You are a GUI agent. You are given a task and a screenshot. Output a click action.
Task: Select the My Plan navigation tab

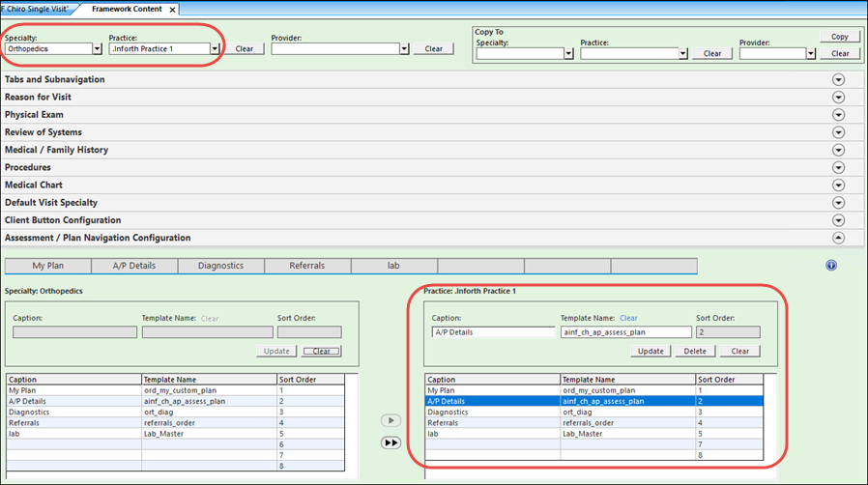48,266
